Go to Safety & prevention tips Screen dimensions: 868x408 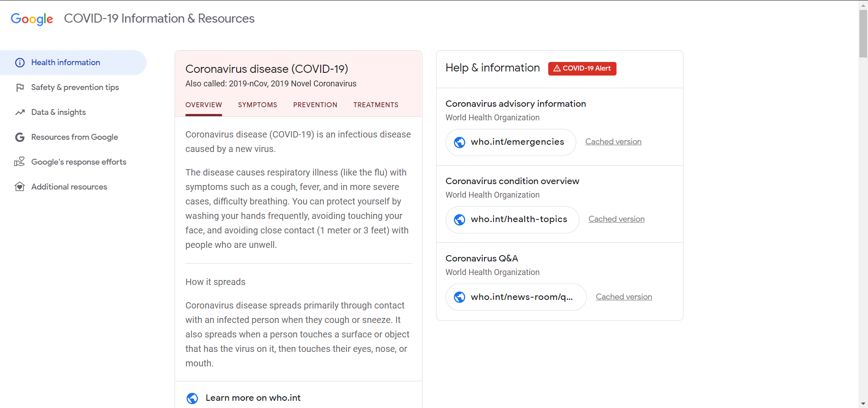pyautogui.click(x=73, y=88)
